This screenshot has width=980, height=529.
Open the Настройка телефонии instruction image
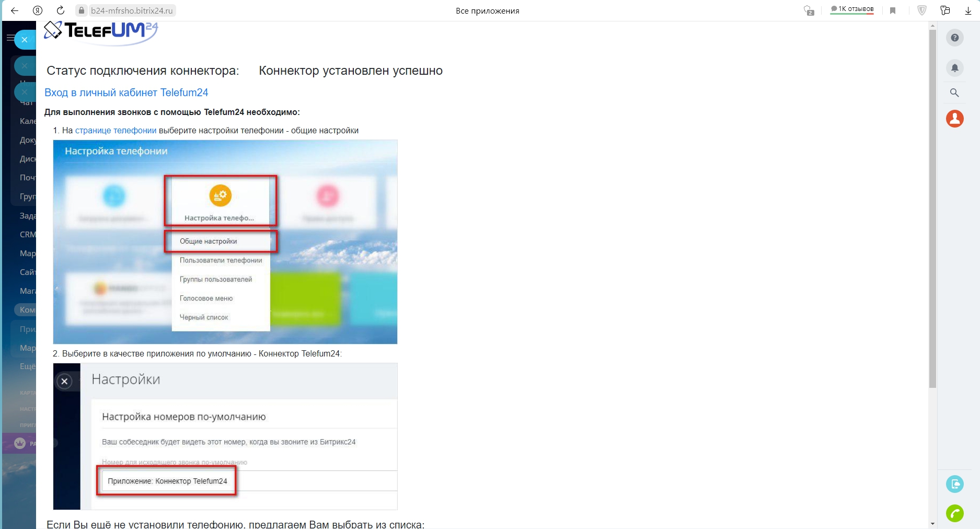[x=225, y=241]
